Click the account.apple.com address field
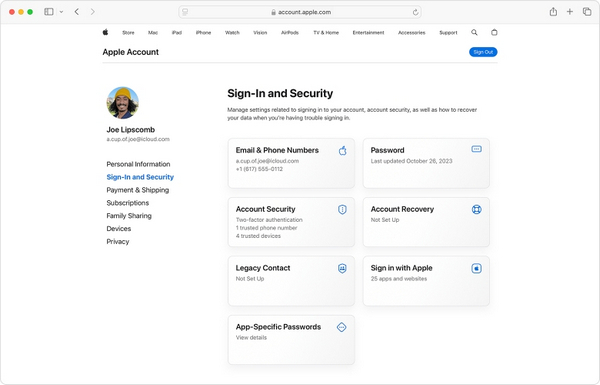600x385 pixels. click(x=300, y=12)
